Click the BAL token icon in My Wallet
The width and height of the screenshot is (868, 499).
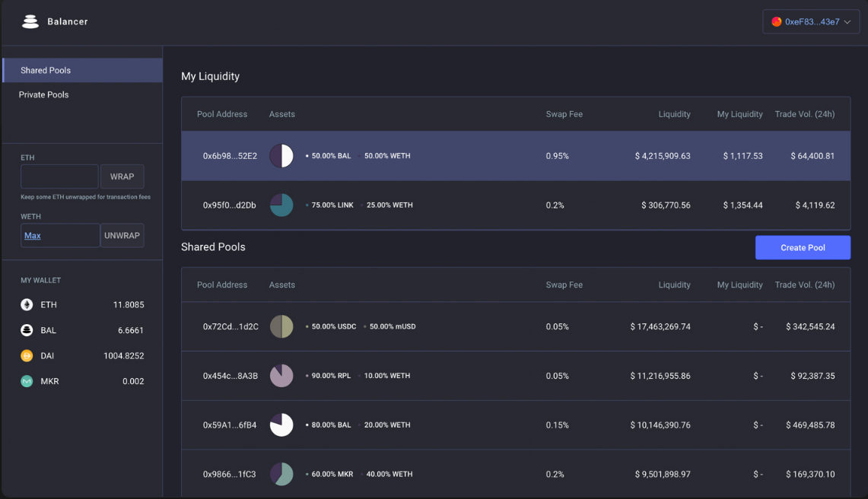click(25, 330)
